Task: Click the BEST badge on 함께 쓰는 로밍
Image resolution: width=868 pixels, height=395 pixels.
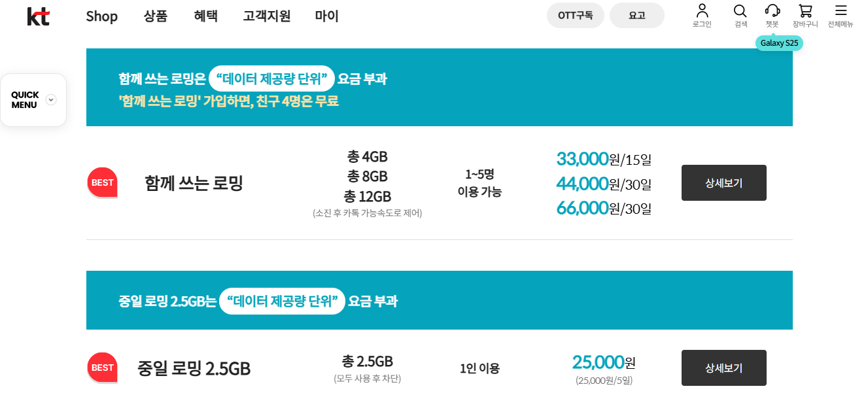Action: (x=102, y=182)
